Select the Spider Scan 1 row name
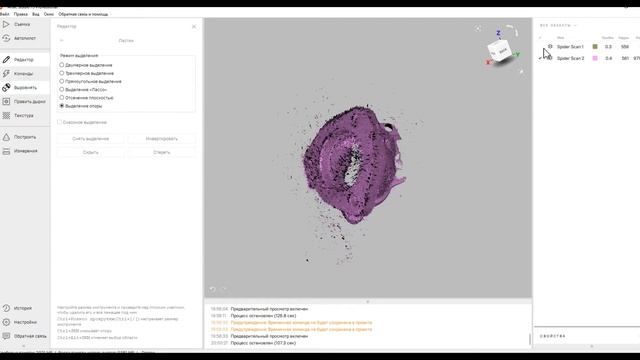This screenshot has height=360, width=640. coord(570,47)
